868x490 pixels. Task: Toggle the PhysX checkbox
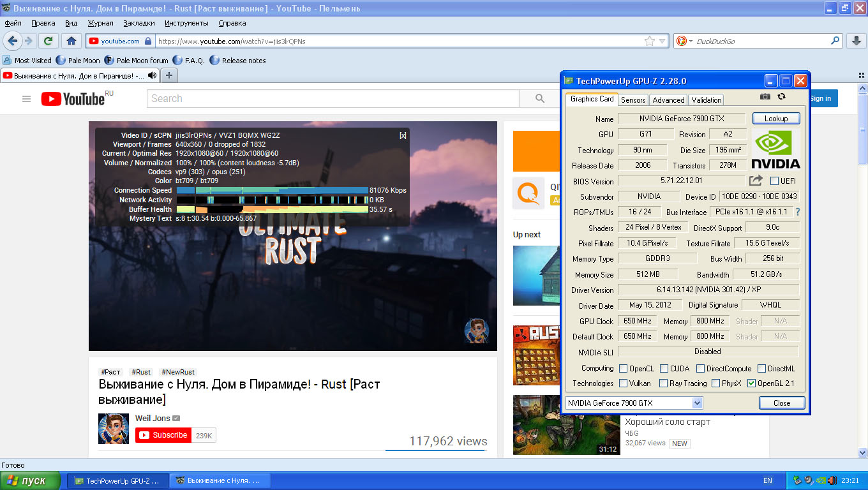pyautogui.click(x=715, y=383)
